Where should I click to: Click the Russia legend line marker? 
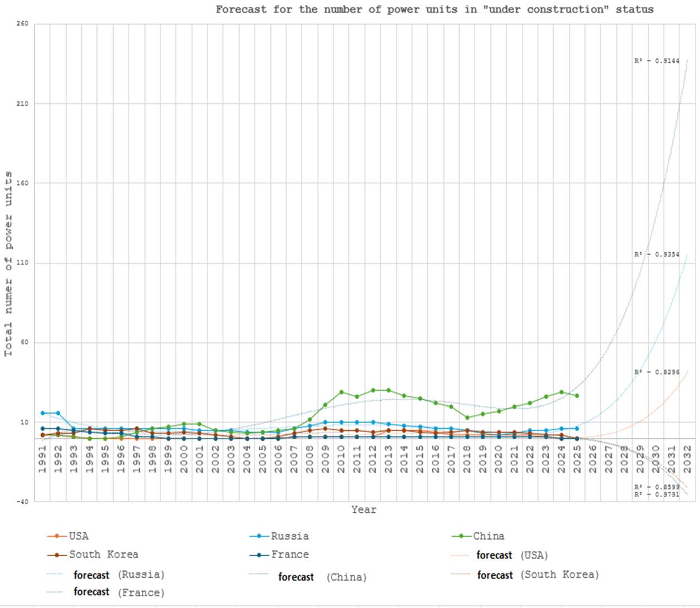click(x=259, y=536)
